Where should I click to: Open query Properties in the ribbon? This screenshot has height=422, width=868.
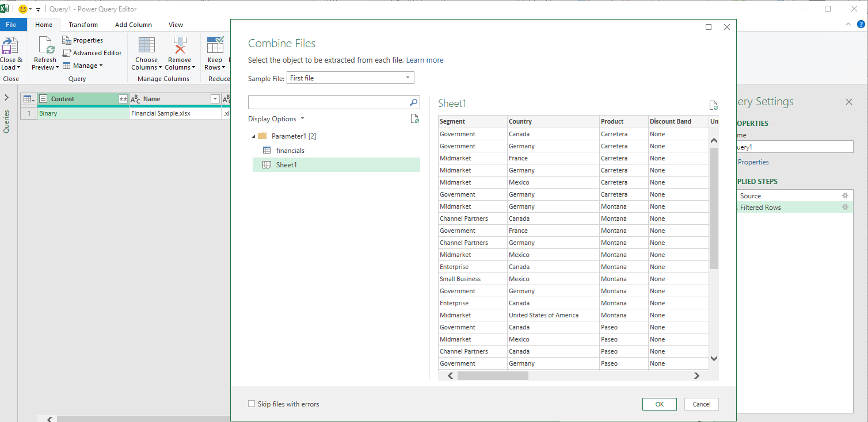pyautogui.click(x=83, y=40)
